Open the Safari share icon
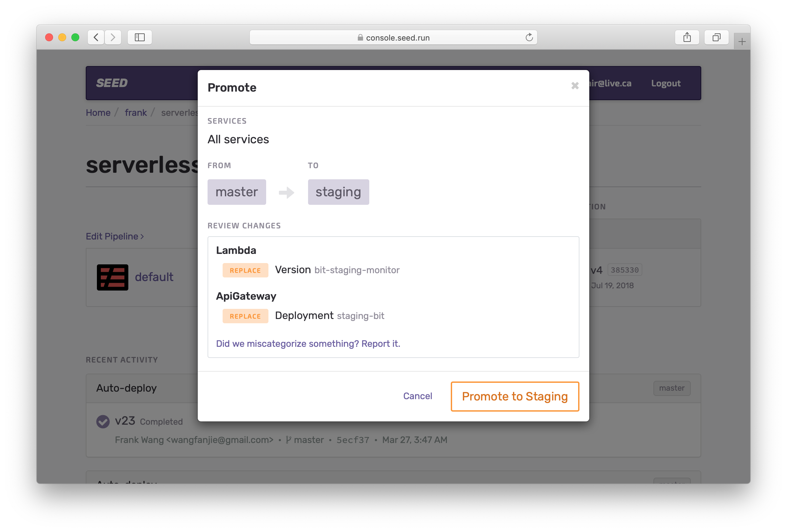 point(687,37)
